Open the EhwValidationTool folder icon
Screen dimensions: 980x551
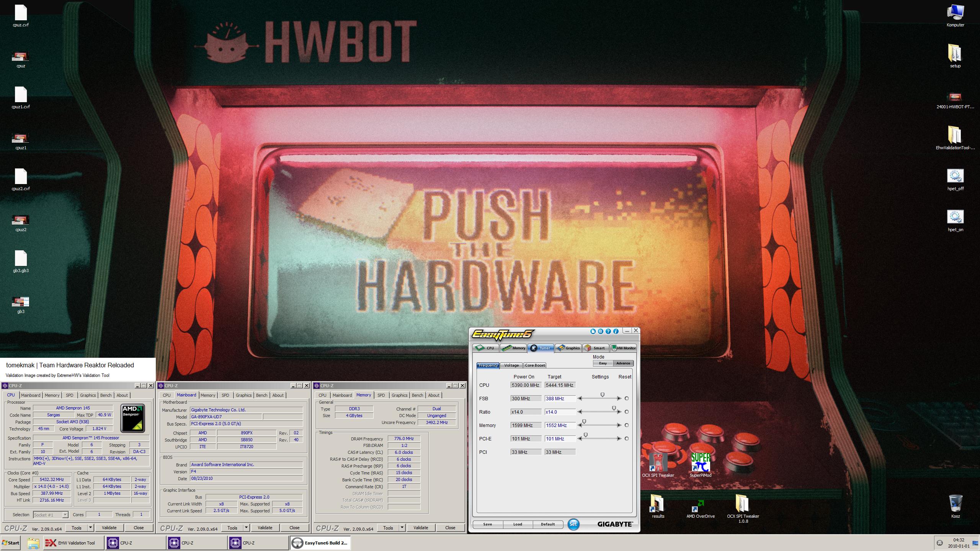955,138
